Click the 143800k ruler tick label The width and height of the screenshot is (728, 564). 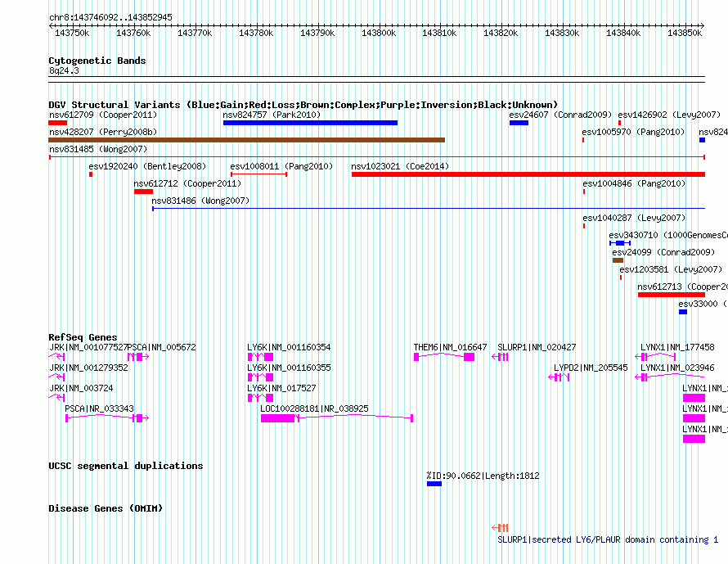(379, 33)
